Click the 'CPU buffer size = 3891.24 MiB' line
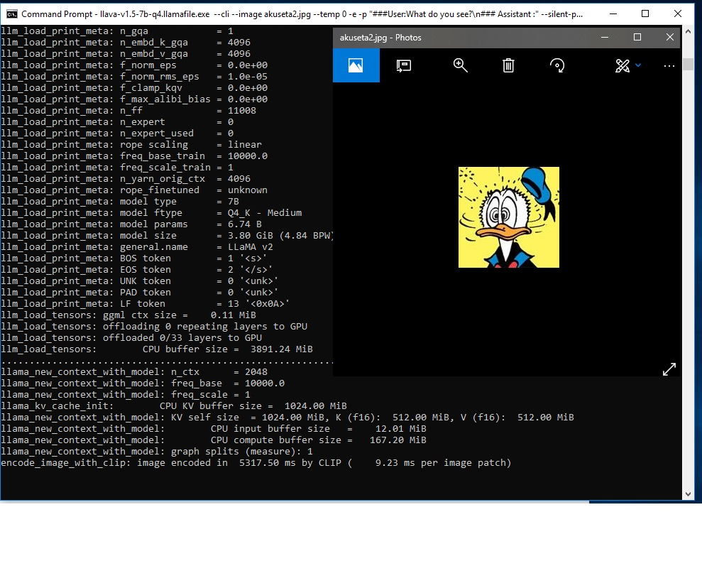Viewport: 702px width, 588px height. click(x=157, y=349)
